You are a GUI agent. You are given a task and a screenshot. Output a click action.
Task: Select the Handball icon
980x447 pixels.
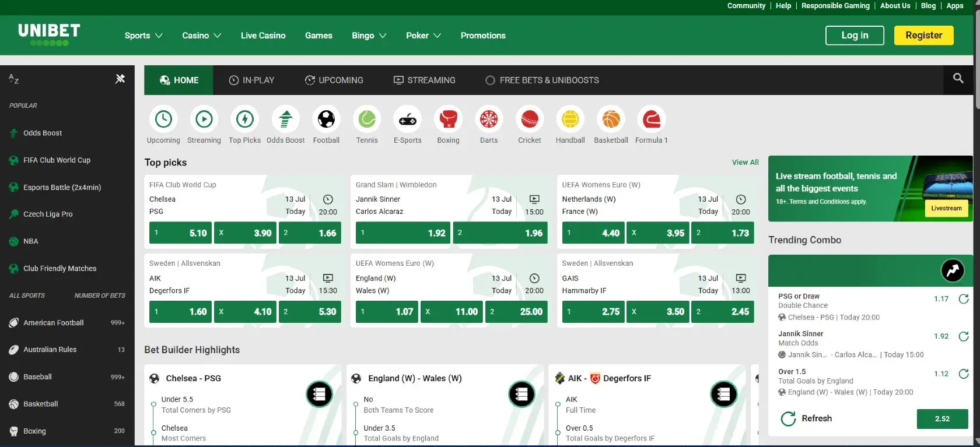[x=570, y=119]
